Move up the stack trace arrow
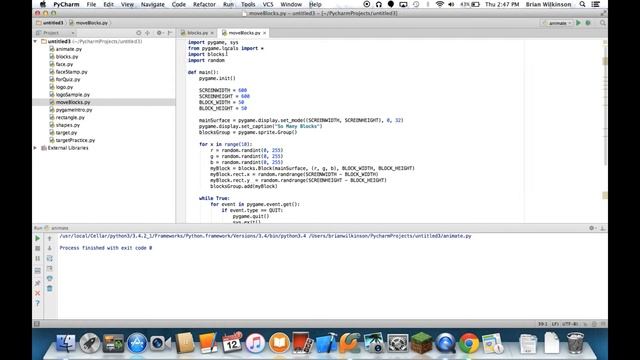The height and width of the screenshot is (360, 640). point(50,238)
